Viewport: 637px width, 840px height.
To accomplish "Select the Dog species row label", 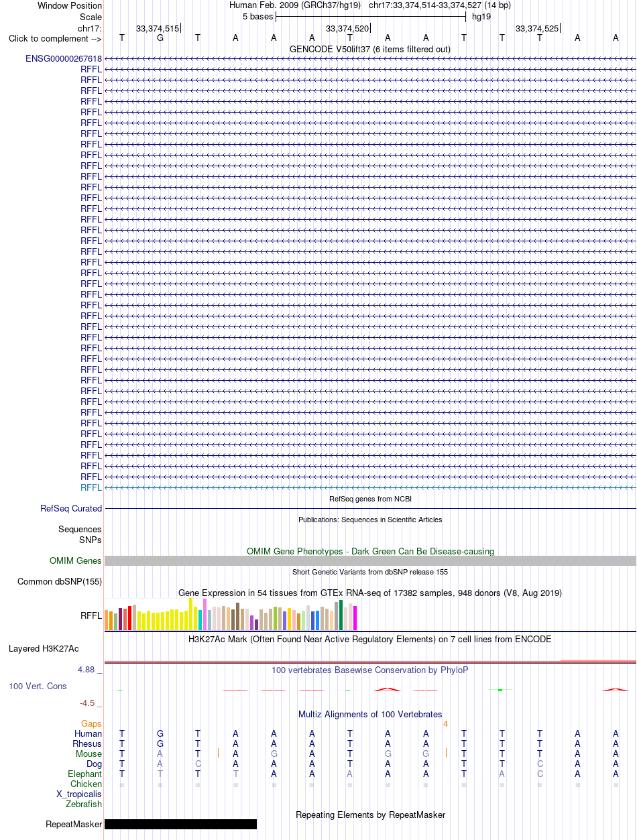I will [x=94, y=764].
